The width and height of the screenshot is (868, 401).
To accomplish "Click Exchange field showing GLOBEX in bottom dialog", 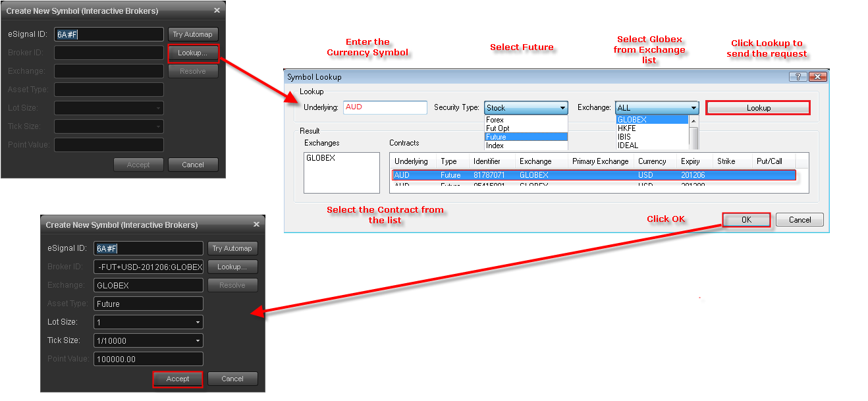I will tap(148, 285).
